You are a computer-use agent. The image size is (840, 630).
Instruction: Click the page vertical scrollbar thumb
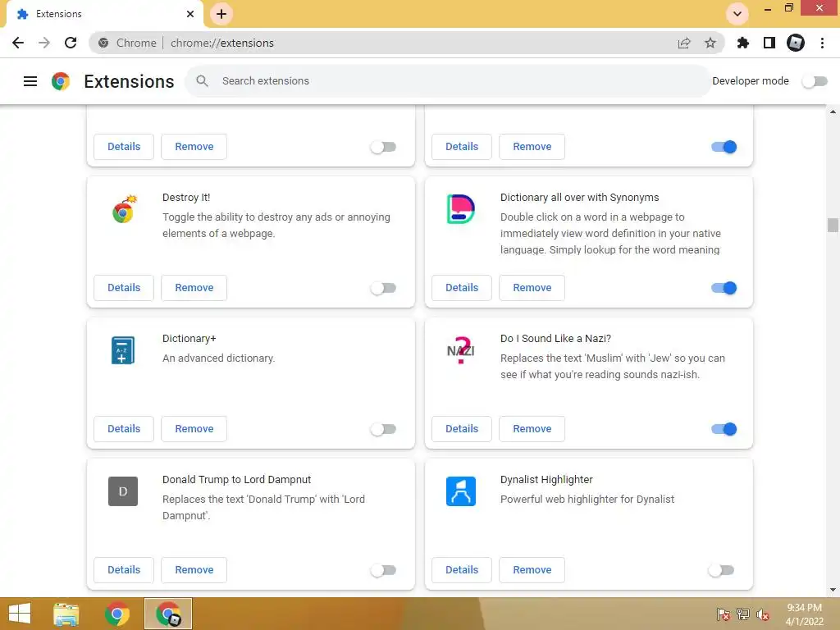tap(833, 225)
